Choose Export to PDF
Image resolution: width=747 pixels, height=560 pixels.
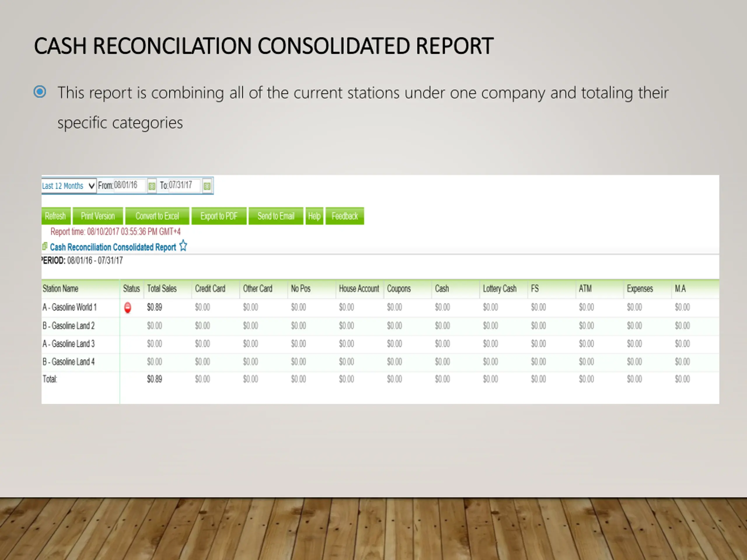pyautogui.click(x=219, y=216)
